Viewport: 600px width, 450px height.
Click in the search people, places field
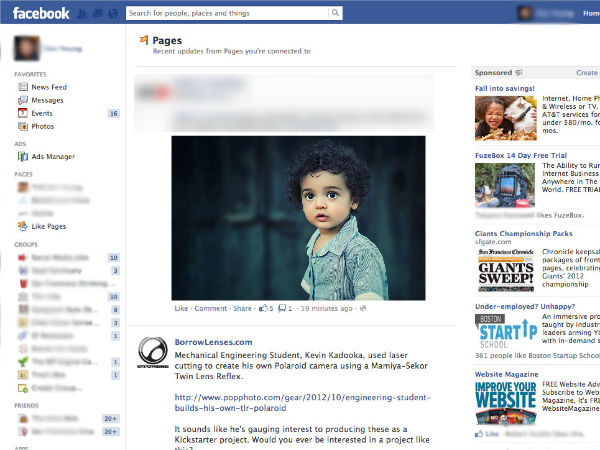point(228,14)
